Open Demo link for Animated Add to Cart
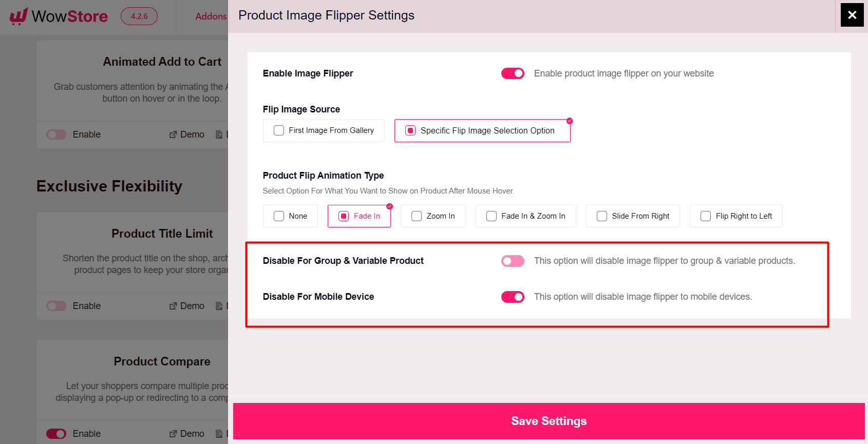This screenshot has width=868, height=444. point(187,134)
